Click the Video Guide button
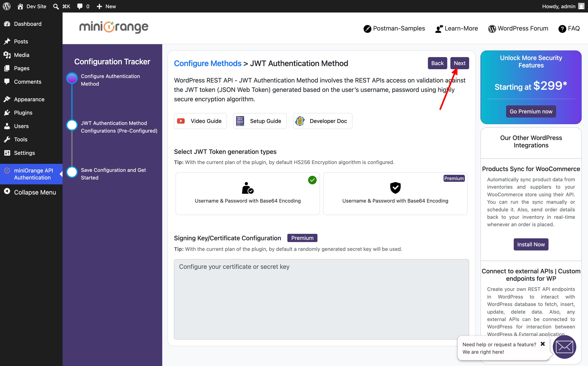The image size is (588, 366). coord(200,121)
